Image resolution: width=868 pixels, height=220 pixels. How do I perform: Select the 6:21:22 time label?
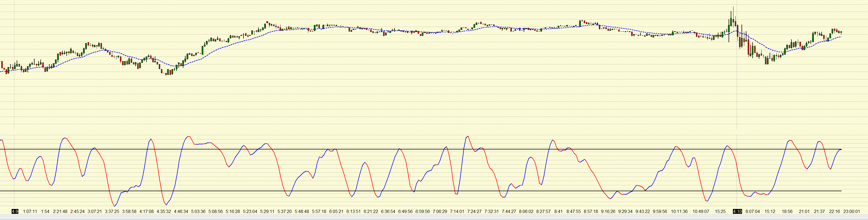click(x=371, y=212)
